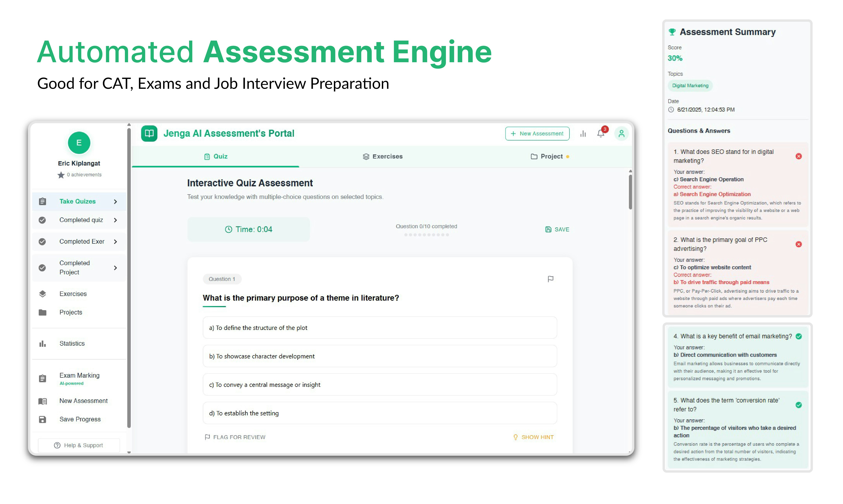Open the notifications bell icon
This screenshot has width=843, height=504.
click(x=601, y=134)
